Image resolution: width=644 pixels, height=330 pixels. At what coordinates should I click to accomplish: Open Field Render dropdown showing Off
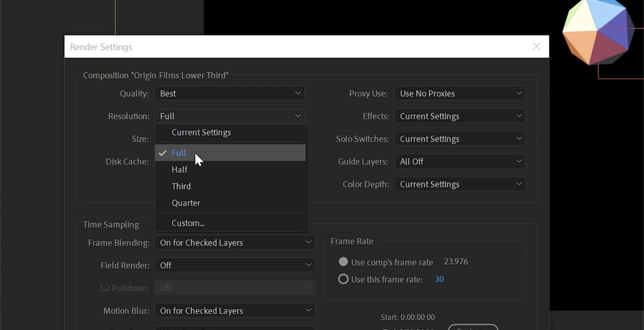coord(235,265)
